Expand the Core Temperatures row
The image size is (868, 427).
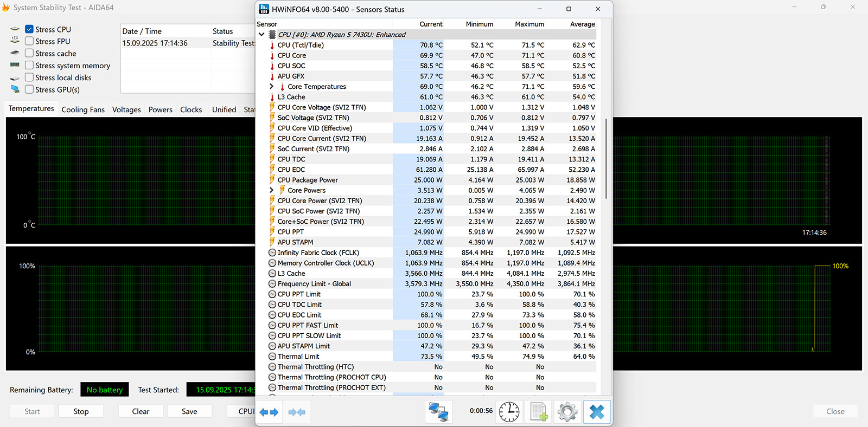(272, 87)
